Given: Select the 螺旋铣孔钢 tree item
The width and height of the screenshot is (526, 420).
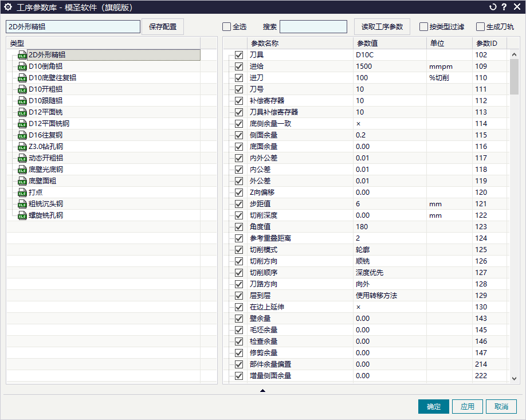Looking at the screenshot, I should click(x=46, y=215).
